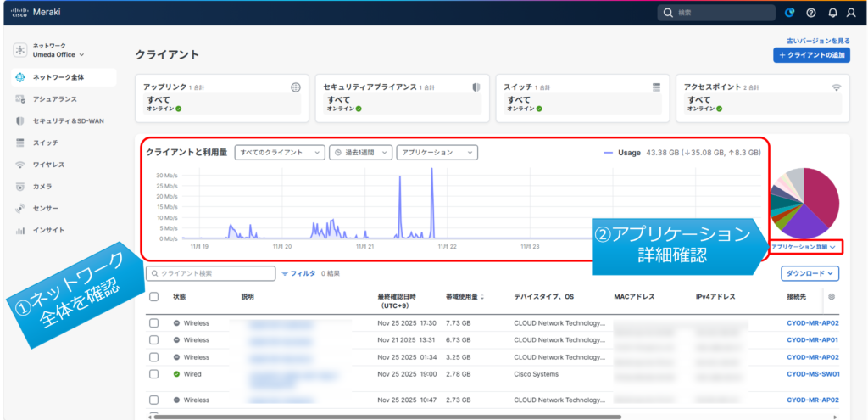Check the box for the 3.25 GB row
The image size is (868, 420).
pos(154,357)
